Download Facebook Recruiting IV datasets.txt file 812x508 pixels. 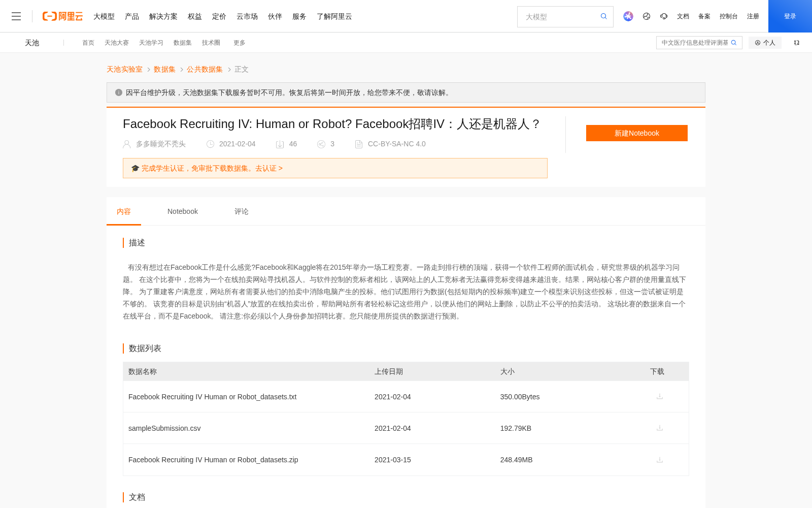660,396
